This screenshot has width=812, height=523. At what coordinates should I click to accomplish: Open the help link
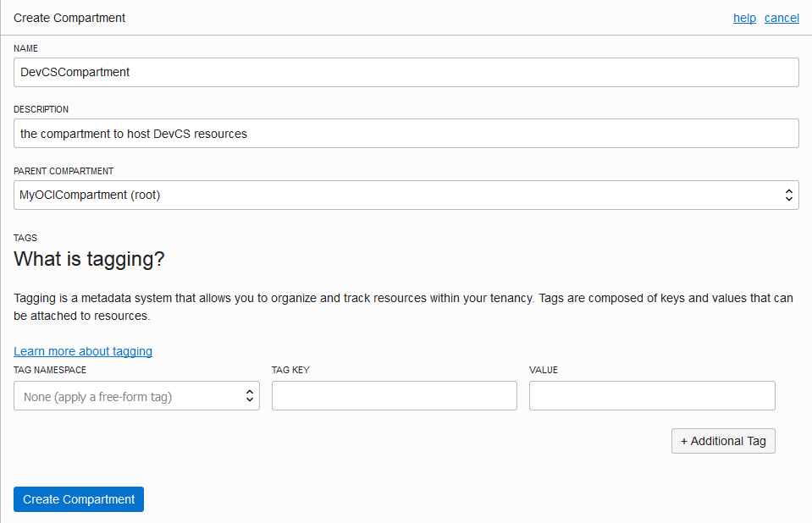coord(744,18)
